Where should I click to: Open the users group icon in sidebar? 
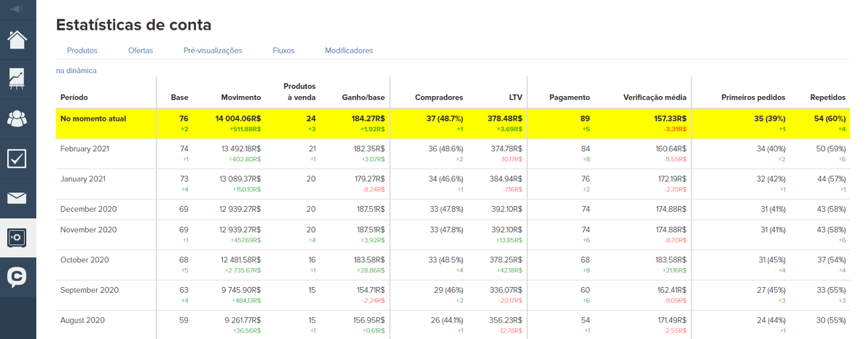[17, 119]
